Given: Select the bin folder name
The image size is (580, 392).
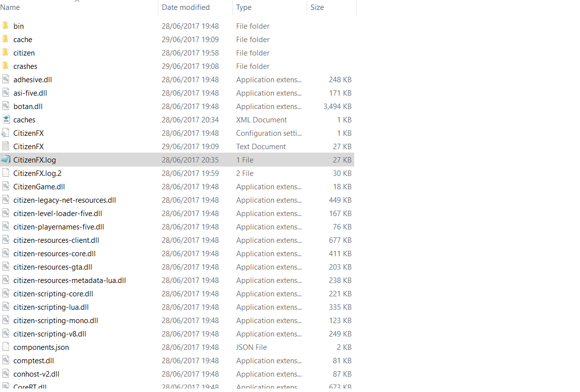Looking at the screenshot, I should pyautogui.click(x=18, y=26).
